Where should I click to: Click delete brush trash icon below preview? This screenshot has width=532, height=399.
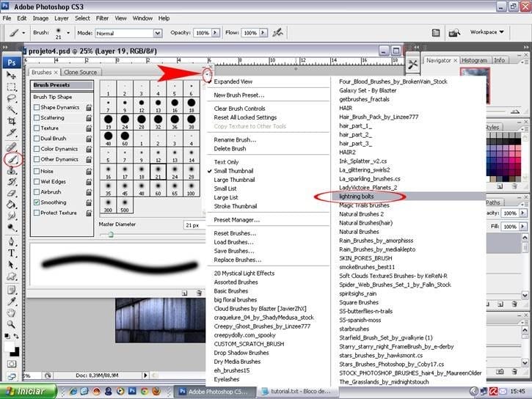(x=199, y=293)
